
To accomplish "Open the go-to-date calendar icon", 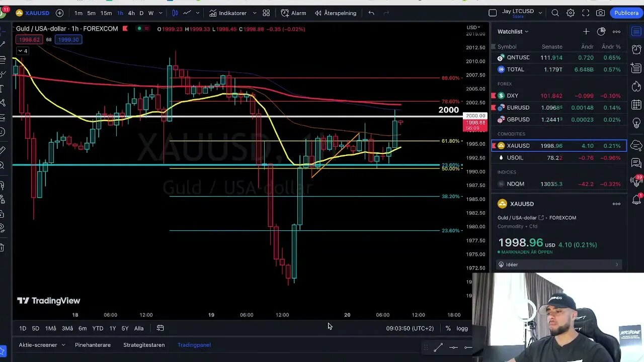I will [x=160, y=328].
